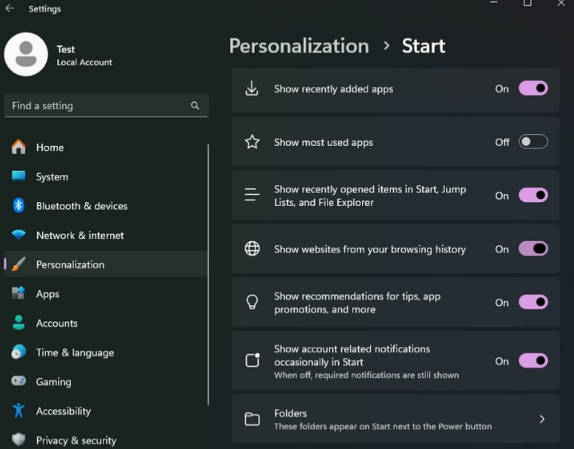Toggle Show recently opened items switch
Viewport: 574px width, 449px height.
tap(533, 195)
